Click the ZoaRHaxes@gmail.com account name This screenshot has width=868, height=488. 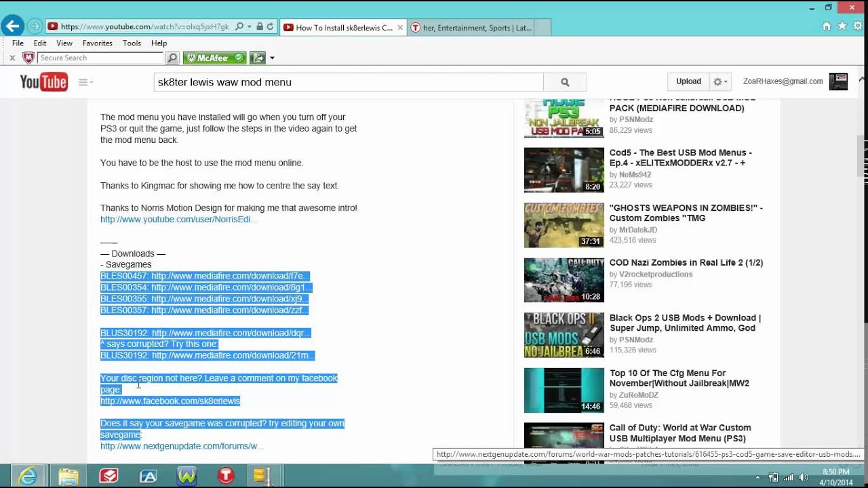click(783, 81)
